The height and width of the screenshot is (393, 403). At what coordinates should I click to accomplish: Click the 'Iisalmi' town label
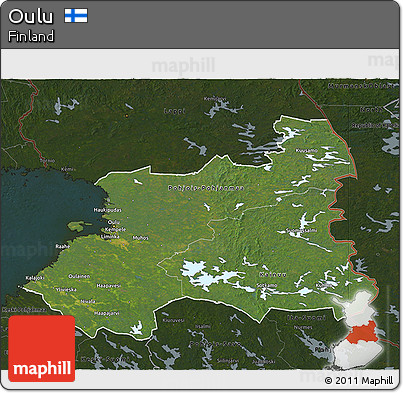tap(203, 326)
